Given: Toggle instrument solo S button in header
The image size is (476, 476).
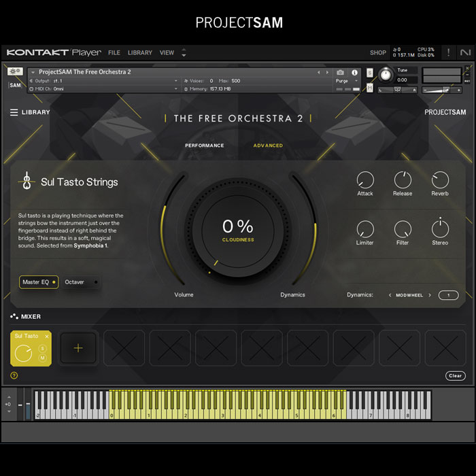Looking at the screenshot, I should [369, 73].
